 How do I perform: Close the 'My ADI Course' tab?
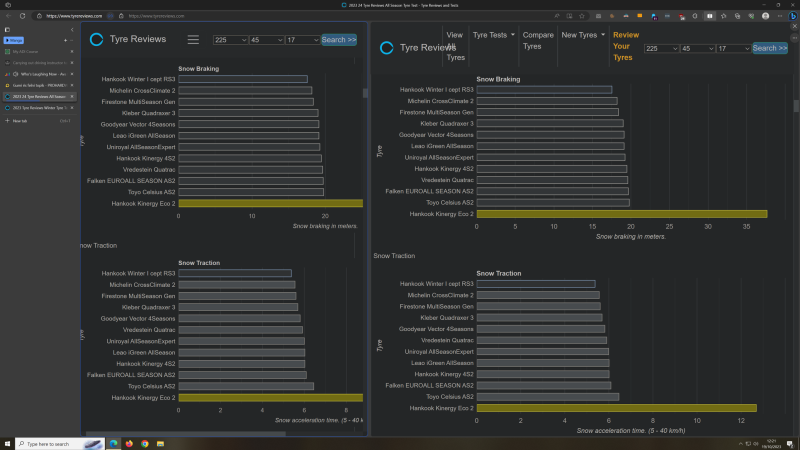click(x=72, y=51)
